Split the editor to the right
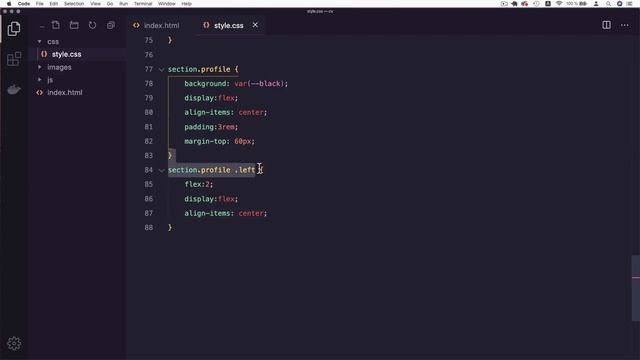This screenshot has width=640, height=360. point(607,25)
